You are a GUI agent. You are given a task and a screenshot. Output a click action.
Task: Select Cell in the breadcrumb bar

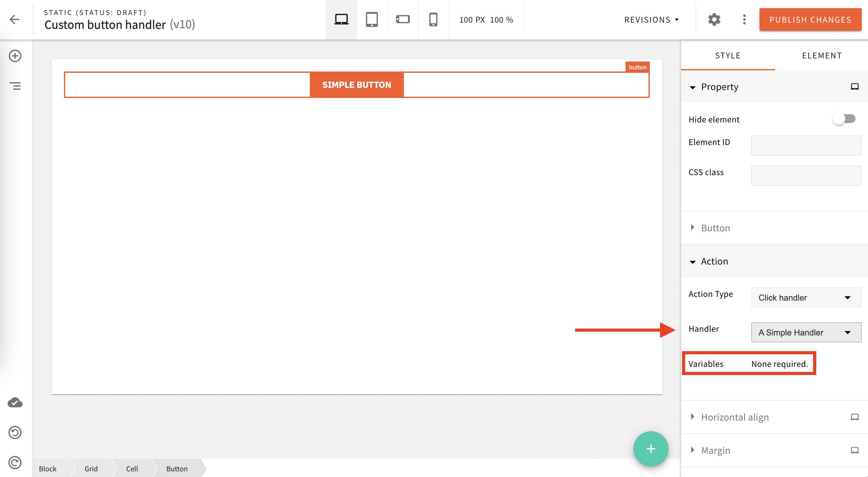point(132,469)
